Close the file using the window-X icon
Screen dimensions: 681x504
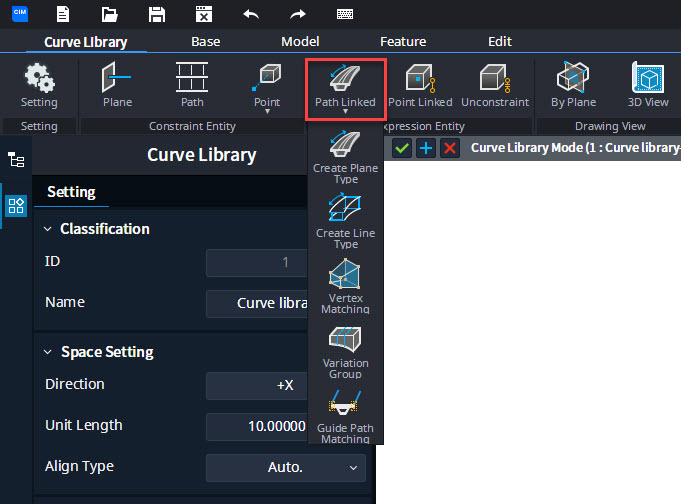[204, 14]
